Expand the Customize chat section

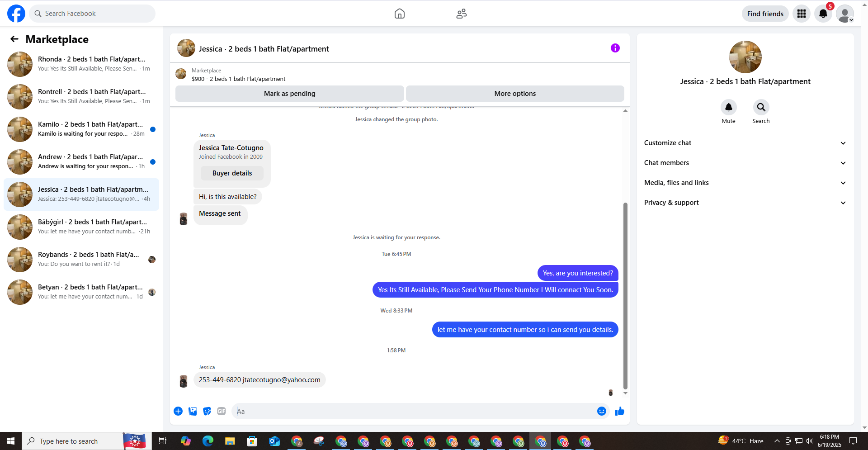pos(745,143)
